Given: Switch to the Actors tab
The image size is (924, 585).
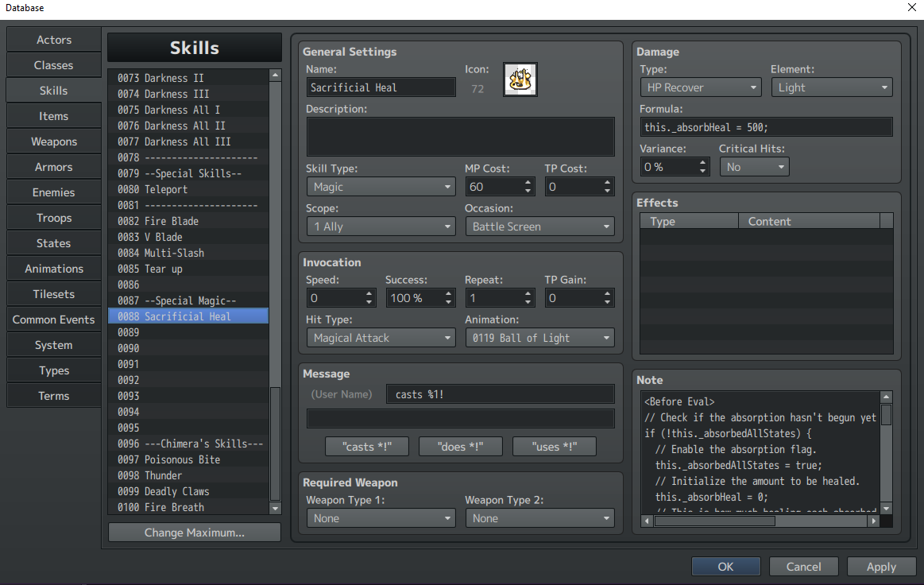Looking at the screenshot, I should pos(53,40).
